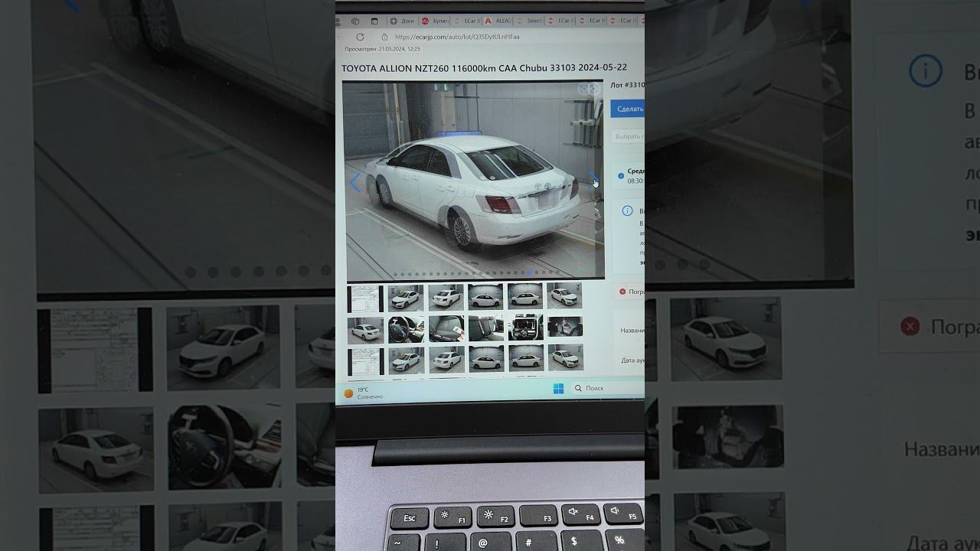The height and width of the screenshot is (551, 980).
Task: Open the front seat interior thumbnail
Action: (446, 328)
